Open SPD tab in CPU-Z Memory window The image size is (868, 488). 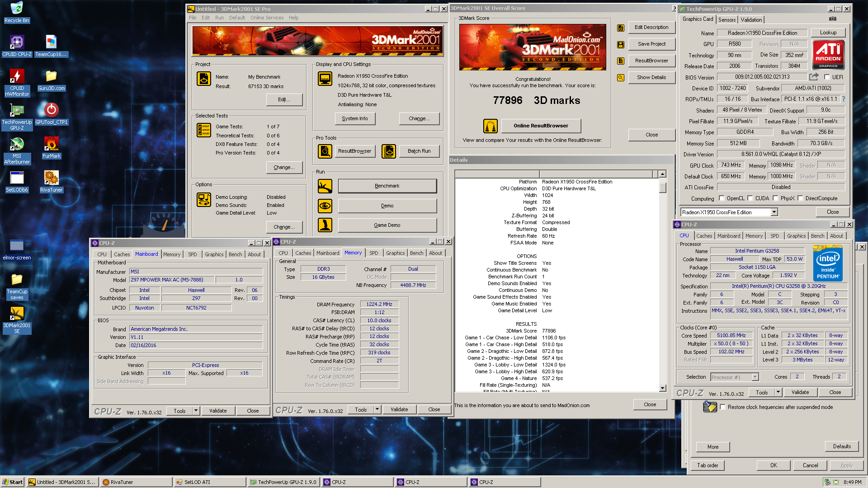[x=373, y=253]
